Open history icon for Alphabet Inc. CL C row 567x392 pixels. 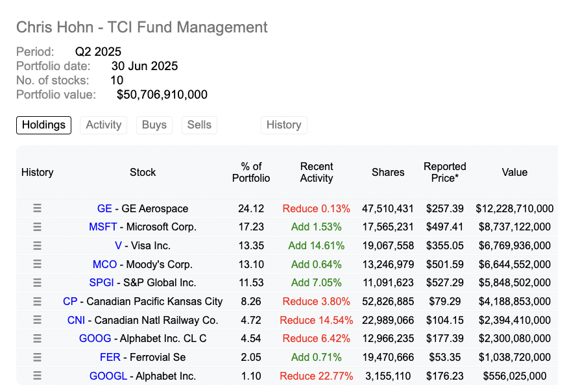[37, 339]
